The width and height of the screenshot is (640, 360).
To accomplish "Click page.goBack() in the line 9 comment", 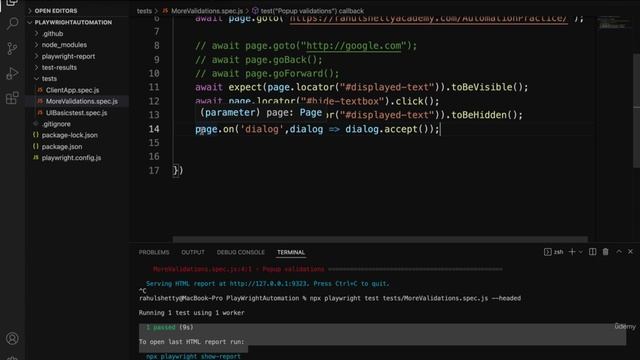I will pyautogui.click(x=281, y=60).
